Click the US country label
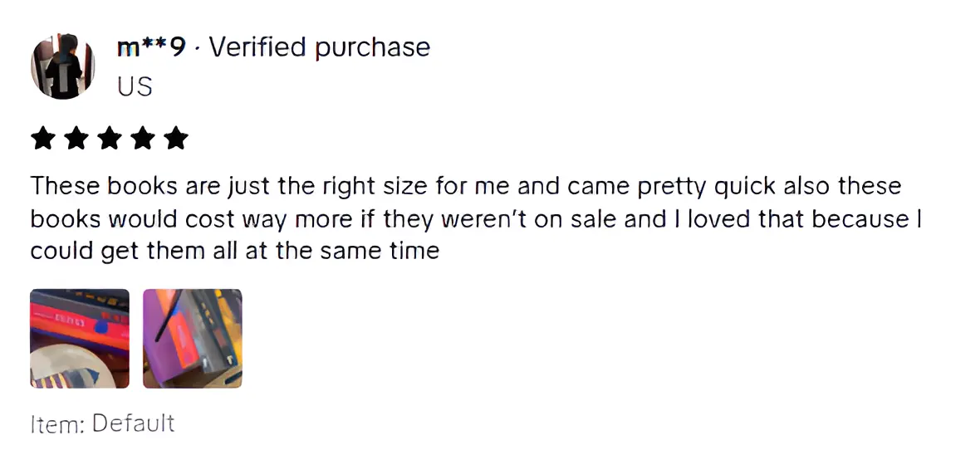 click(135, 86)
